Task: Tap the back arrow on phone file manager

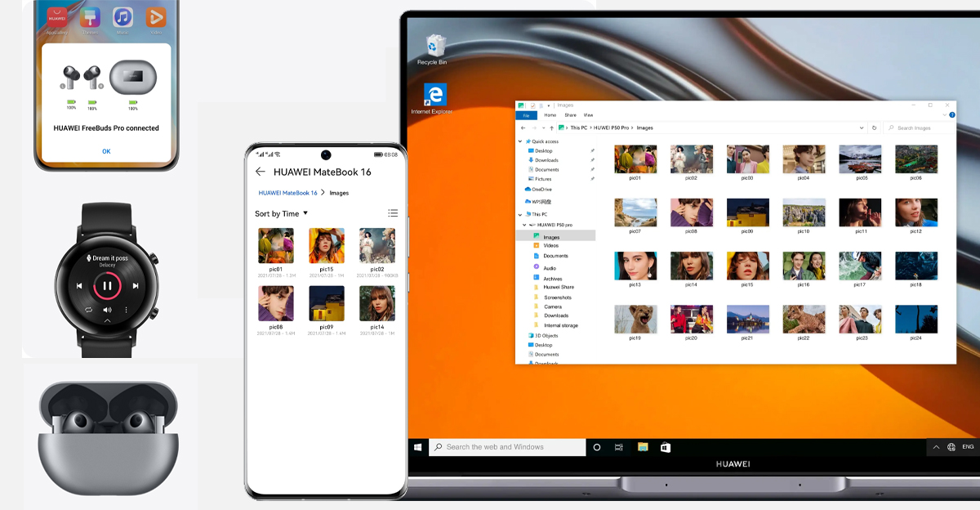Action: (x=261, y=172)
